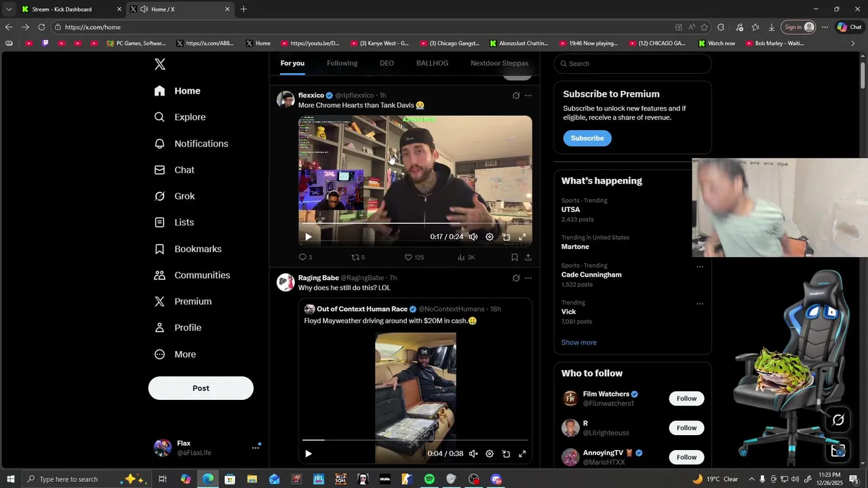Follow AnnoyingTV

(686, 457)
